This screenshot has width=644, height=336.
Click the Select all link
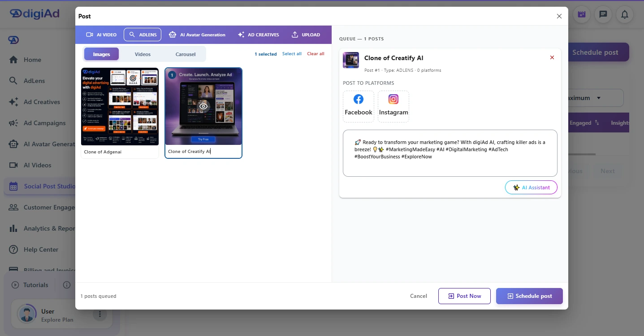coord(292,54)
